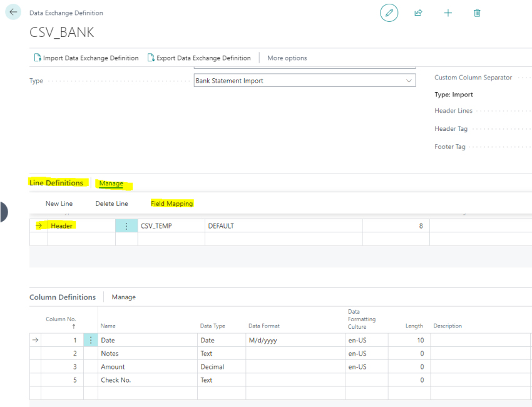
Task: Click Import Data Exchange Definition
Action: tap(86, 58)
